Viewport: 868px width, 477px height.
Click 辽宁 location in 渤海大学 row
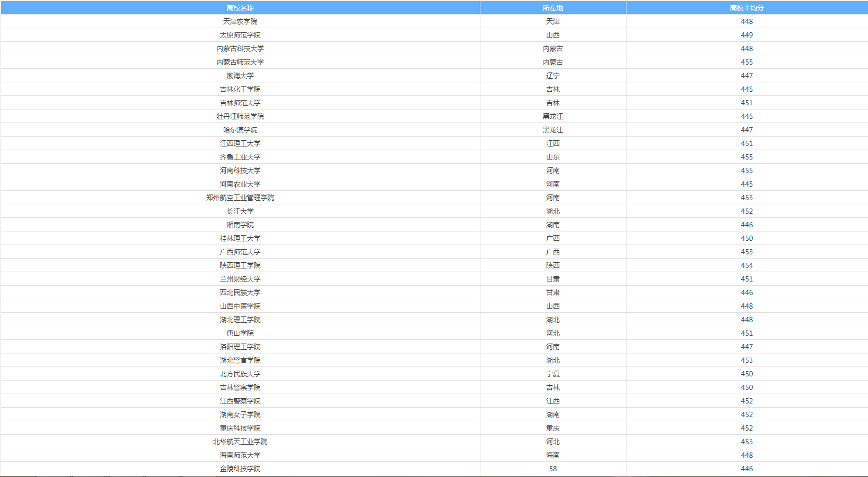pyautogui.click(x=553, y=76)
